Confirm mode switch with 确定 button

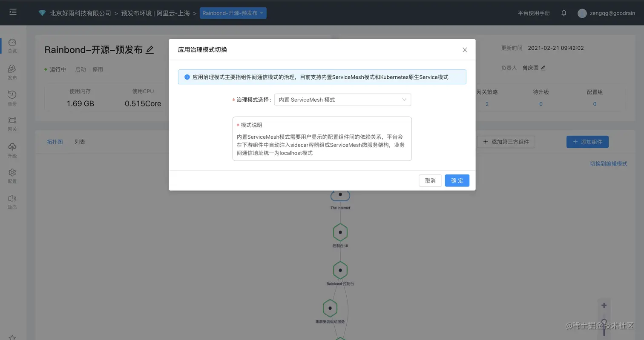click(x=457, y=180)
